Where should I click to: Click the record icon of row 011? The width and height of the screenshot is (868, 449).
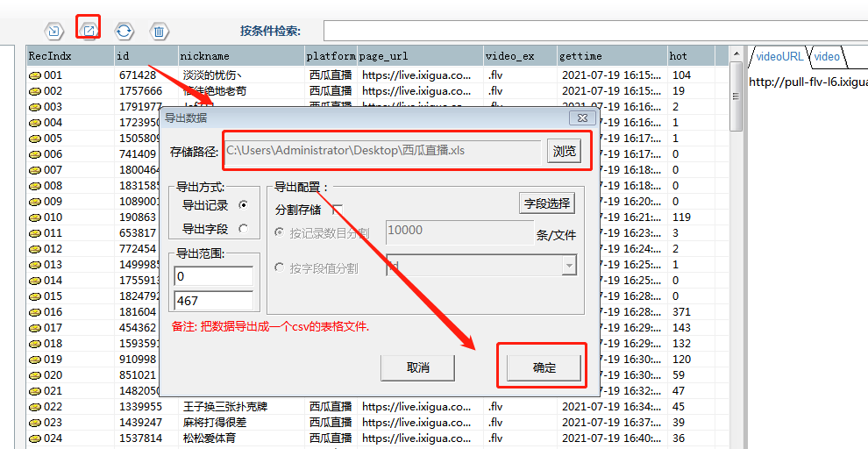[35, 233]
